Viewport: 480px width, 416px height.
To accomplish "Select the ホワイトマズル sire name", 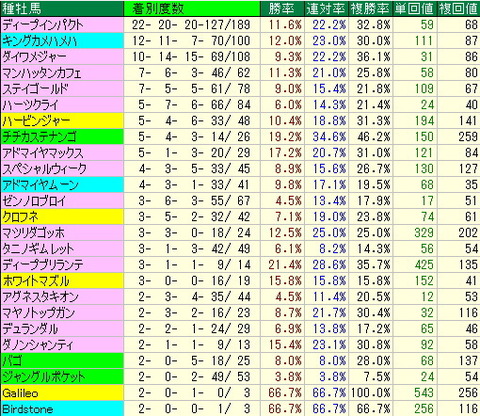I will [x=36, y=281].
